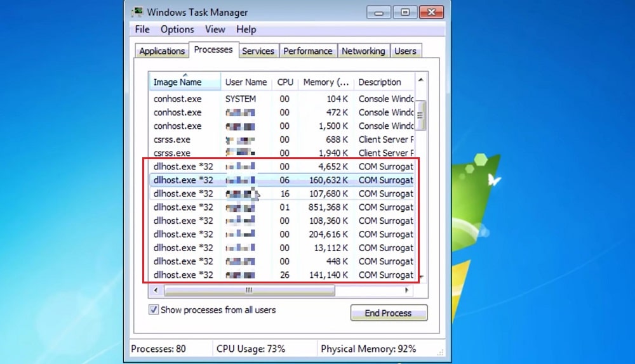Click the CPU Usage: 73% status entry
The height and width of the screenshot is (364, 635).
tap(251, 349)
